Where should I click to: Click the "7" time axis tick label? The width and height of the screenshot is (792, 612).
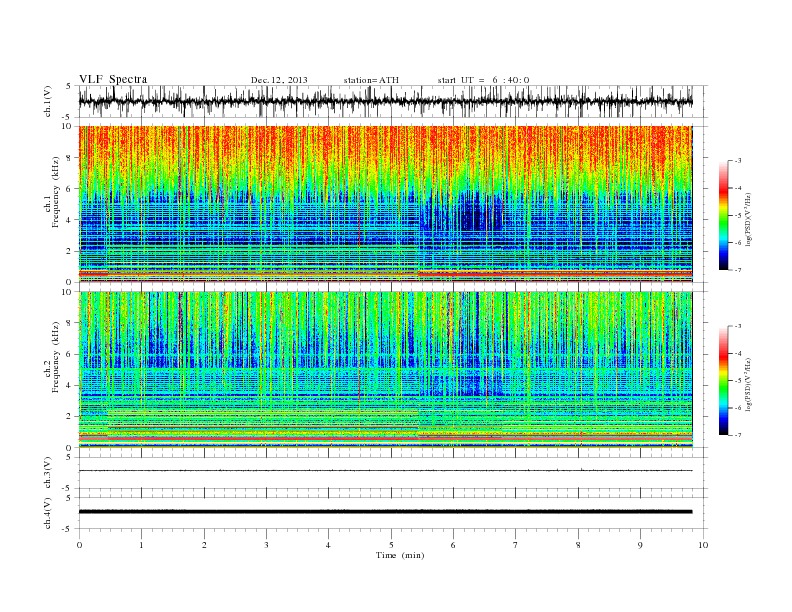(x=516, y=545)
